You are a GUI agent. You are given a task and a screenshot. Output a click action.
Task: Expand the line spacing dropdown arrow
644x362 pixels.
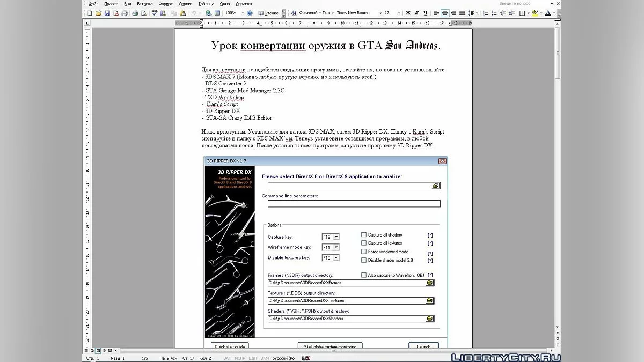477,13
